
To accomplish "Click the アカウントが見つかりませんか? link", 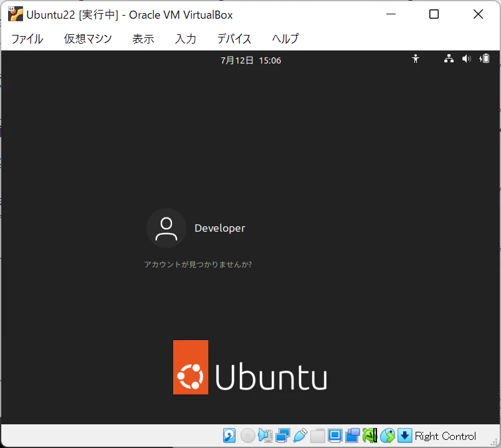I will click(198, 265).
